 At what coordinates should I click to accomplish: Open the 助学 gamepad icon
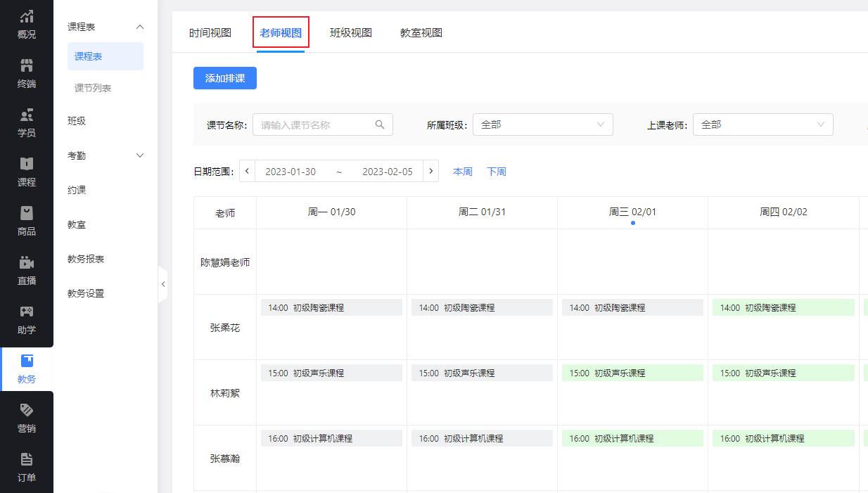tap(27, 312)
